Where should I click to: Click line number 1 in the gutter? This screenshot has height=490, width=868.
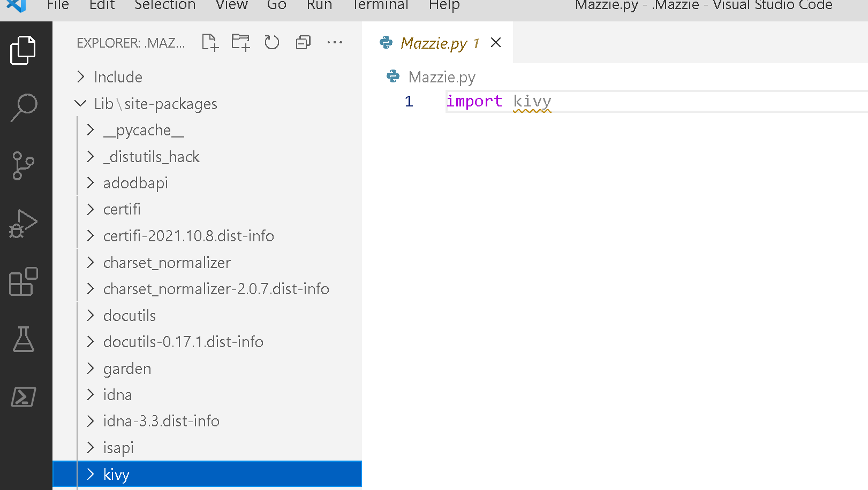tap(409, 101)
